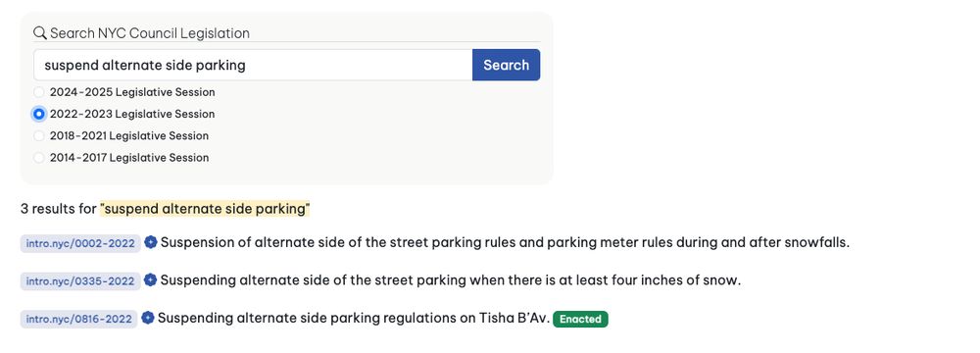Open the intro.nyc/0816-2022 link

[x=79, y=319]
